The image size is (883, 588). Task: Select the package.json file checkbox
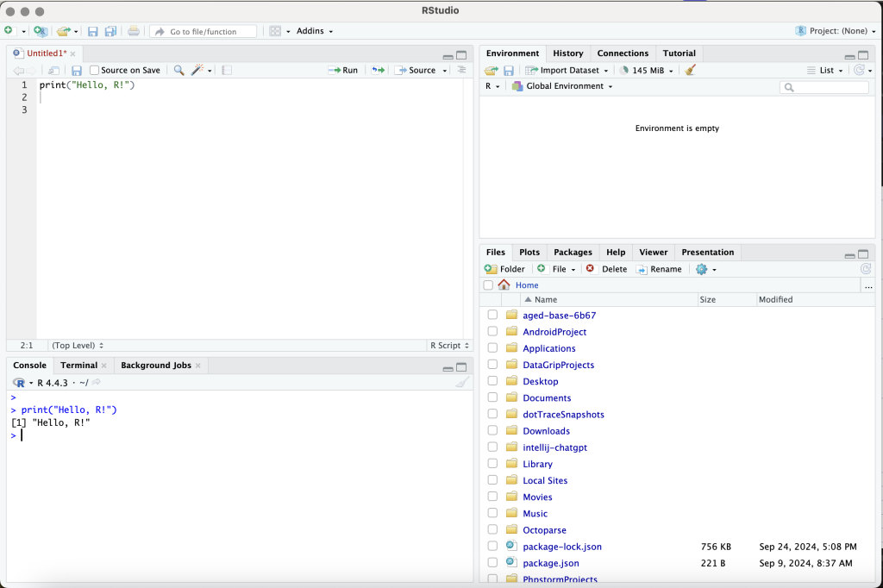click(x=492, y=563)
